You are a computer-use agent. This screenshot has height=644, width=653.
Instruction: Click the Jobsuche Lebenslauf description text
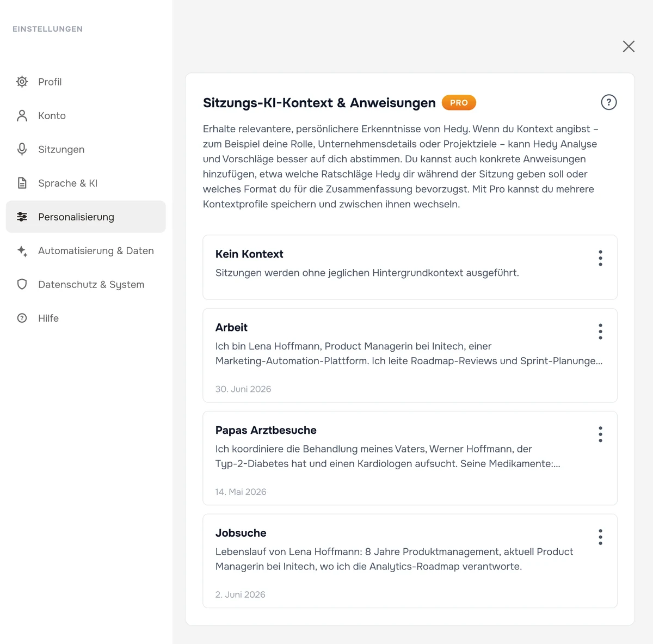394,559
